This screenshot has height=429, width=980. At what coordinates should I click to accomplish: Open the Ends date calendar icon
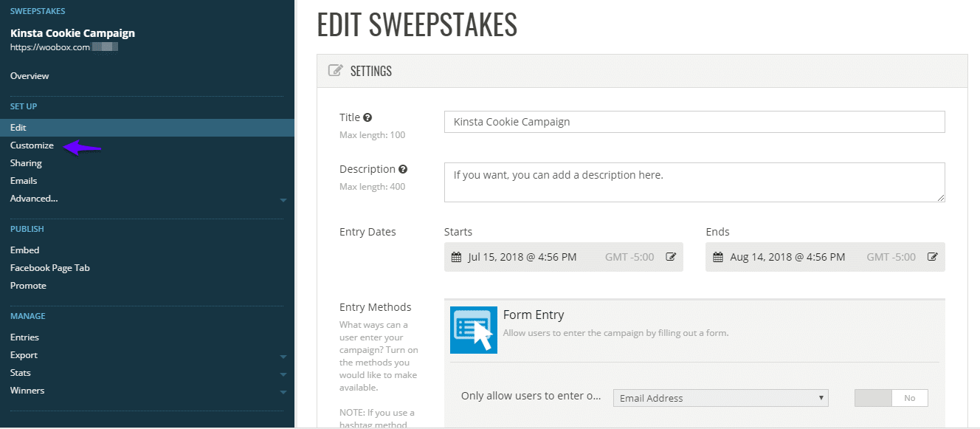(716, 256)
